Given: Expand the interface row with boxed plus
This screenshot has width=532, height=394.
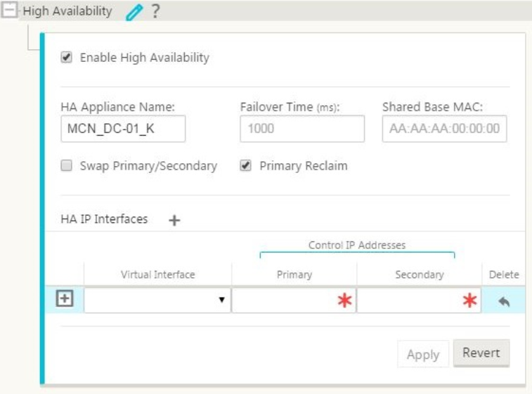Looking at the screenshot, I should click(65, 299).
